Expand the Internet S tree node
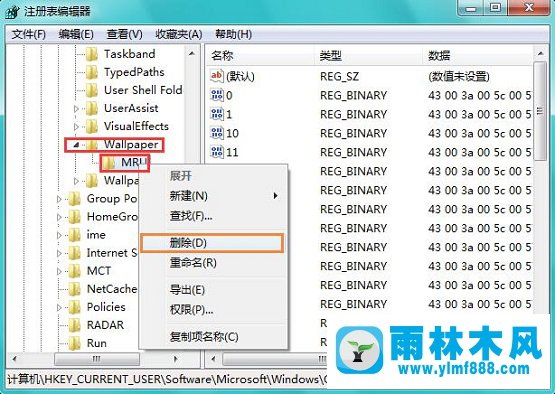 click(59, 253)
